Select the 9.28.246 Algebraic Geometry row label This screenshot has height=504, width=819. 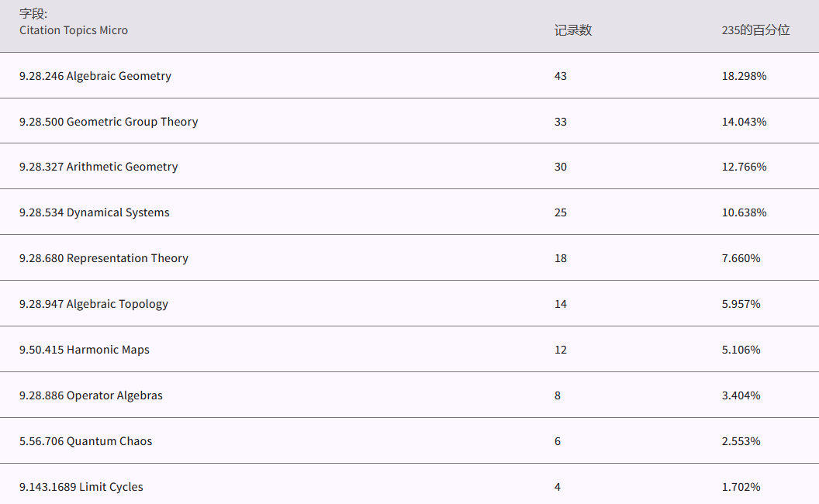[95, 76]
